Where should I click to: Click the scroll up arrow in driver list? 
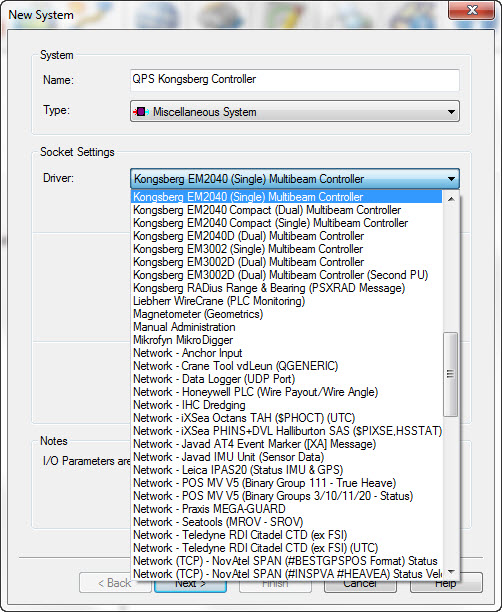(x=451, y=199)
